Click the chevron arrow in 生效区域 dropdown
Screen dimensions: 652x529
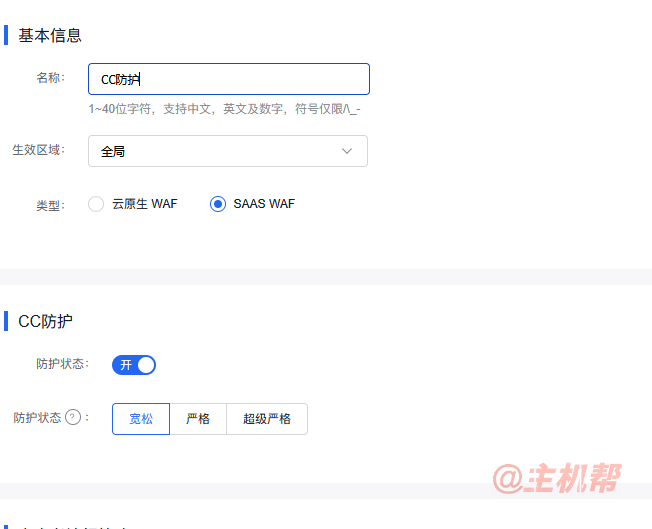(x=347, y=151)
